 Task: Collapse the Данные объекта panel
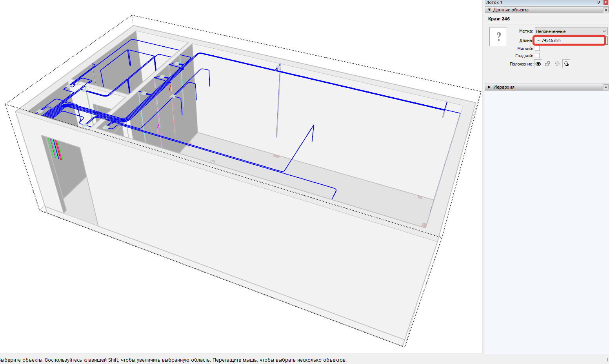coord(489,10)
